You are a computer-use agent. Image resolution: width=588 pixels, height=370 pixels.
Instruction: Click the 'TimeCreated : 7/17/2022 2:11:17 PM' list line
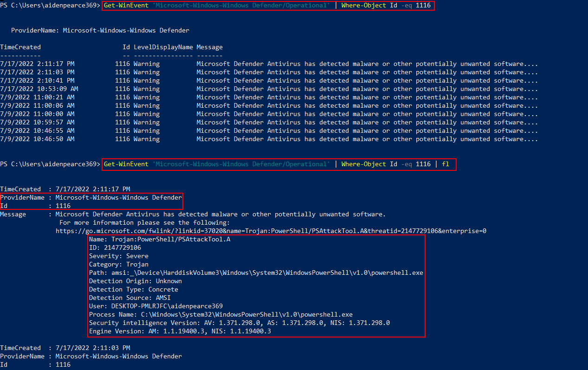[65, 189]
